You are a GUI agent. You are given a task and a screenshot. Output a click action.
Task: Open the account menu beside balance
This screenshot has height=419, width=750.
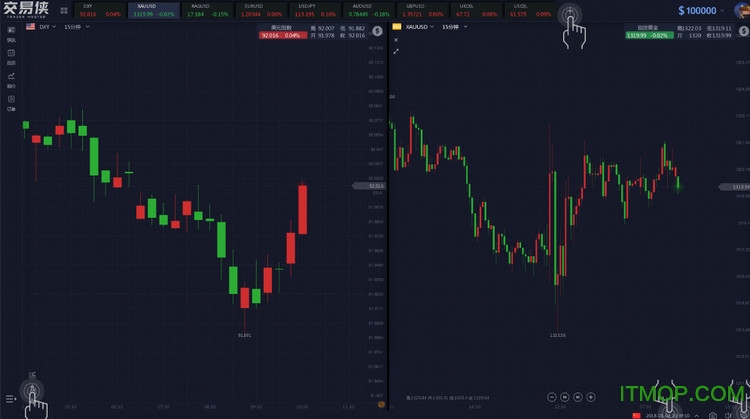[x=738, y=11]
